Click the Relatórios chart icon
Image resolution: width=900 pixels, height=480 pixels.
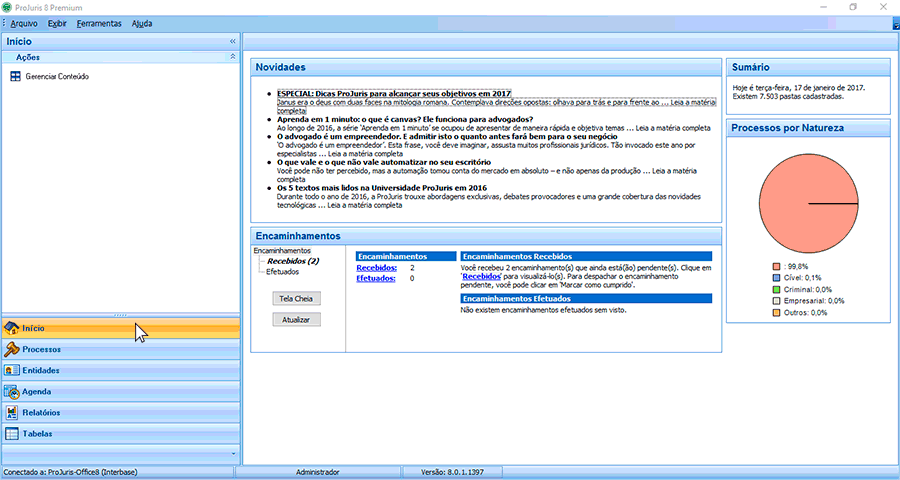pos(11,412)
